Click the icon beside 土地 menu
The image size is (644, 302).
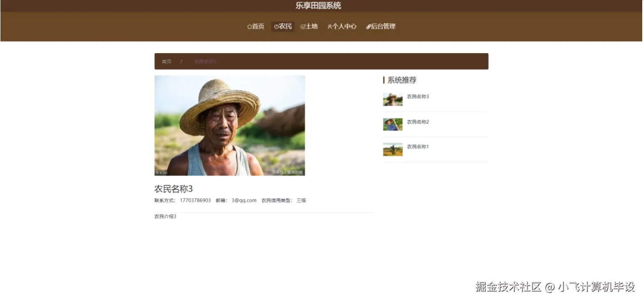click(303, 27)
